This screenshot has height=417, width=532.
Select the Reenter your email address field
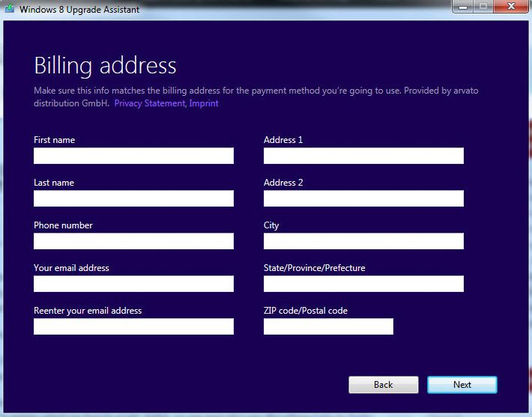tap(133, 326)
